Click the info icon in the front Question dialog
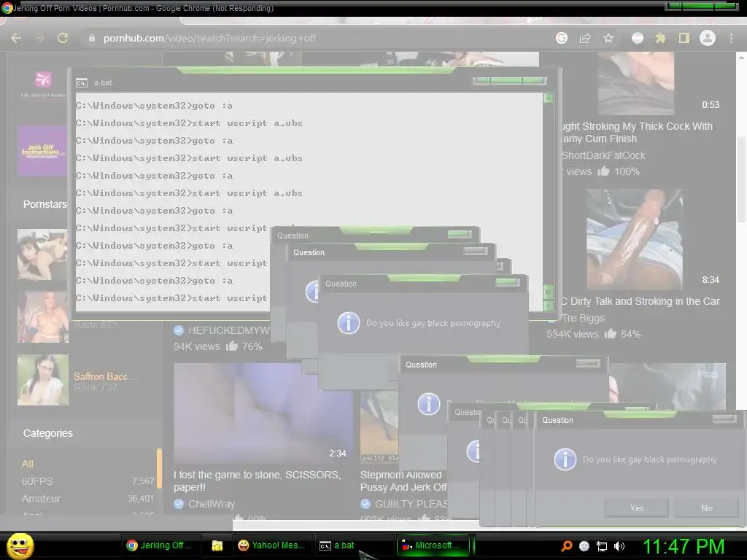The image size is (747, 560). 565,459
